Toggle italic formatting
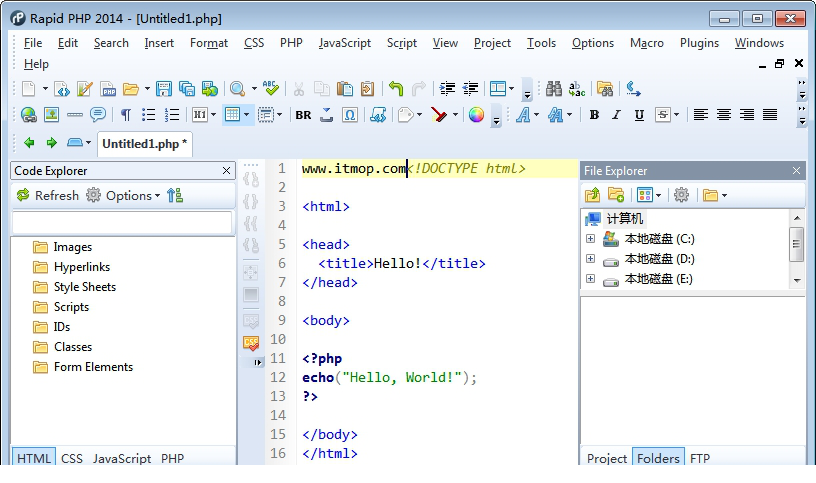This screenshot has width=816, height=483. coord(616,115)
